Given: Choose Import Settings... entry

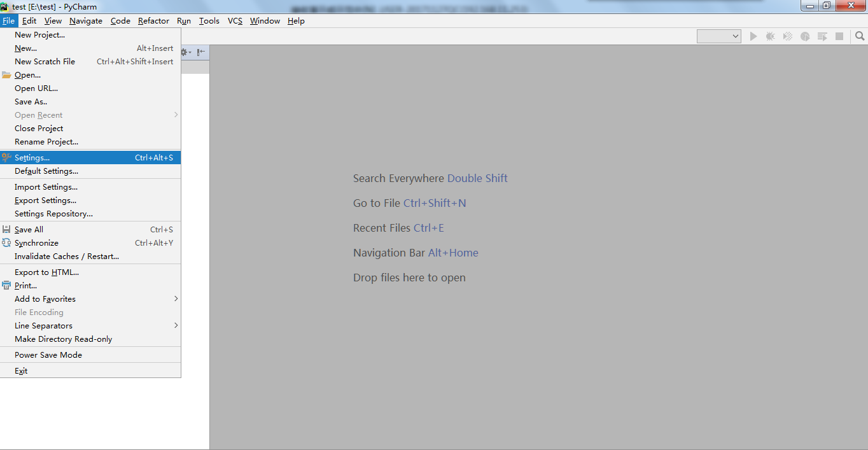Looking at the screenshot, I should (x=90, y=187).
